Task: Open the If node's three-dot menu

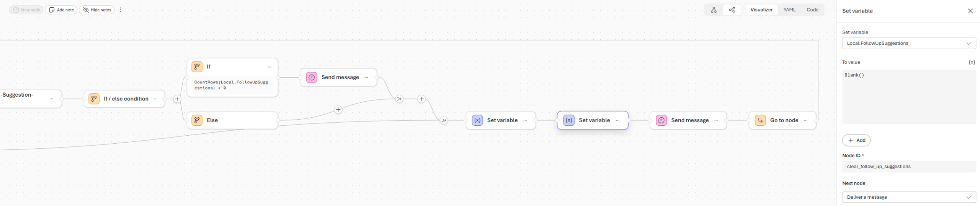Action: [x=269, y=67]
